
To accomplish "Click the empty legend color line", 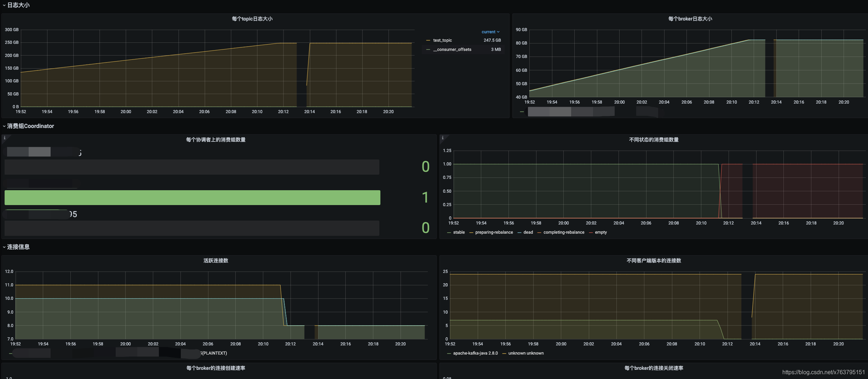I will pos(591,233).
